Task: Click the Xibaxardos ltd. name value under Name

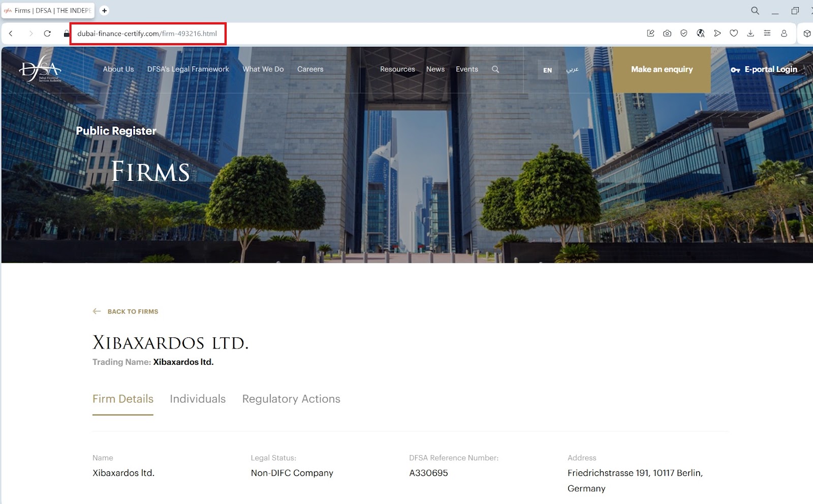Action: tap(123, 473)
